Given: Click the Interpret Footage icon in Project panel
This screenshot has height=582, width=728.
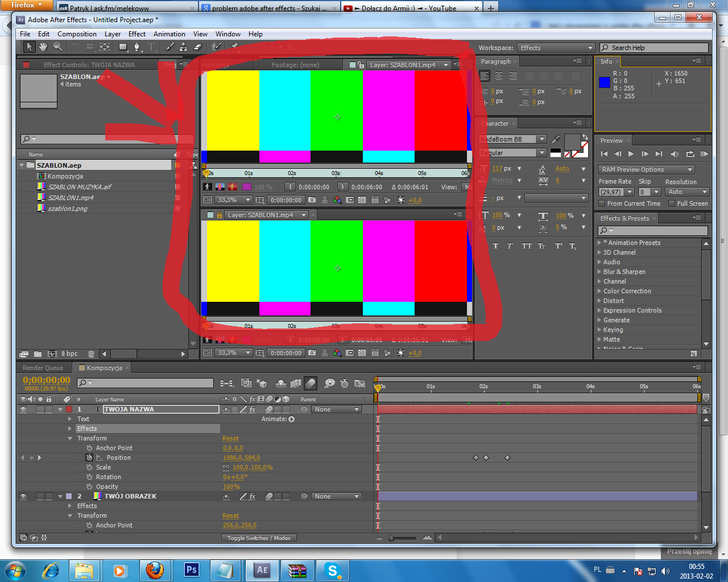Looking at the screenshot, I should [x=24, y=354].
